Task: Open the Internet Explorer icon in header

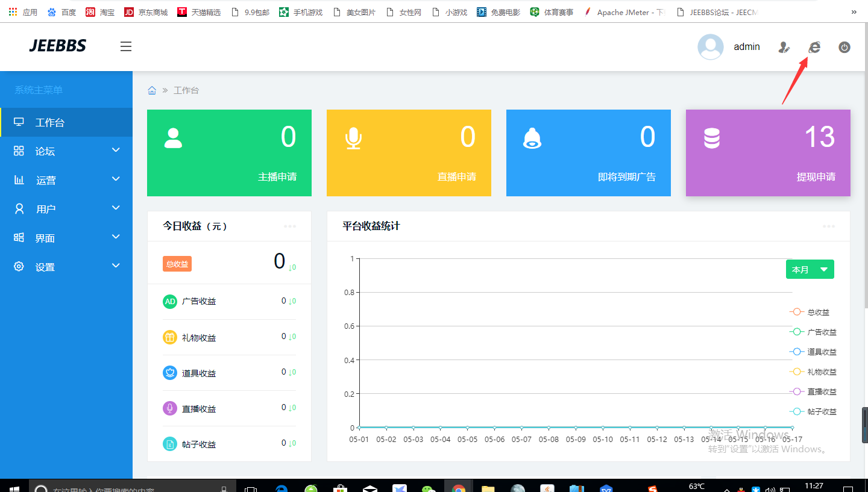Action: coord(814,47)
